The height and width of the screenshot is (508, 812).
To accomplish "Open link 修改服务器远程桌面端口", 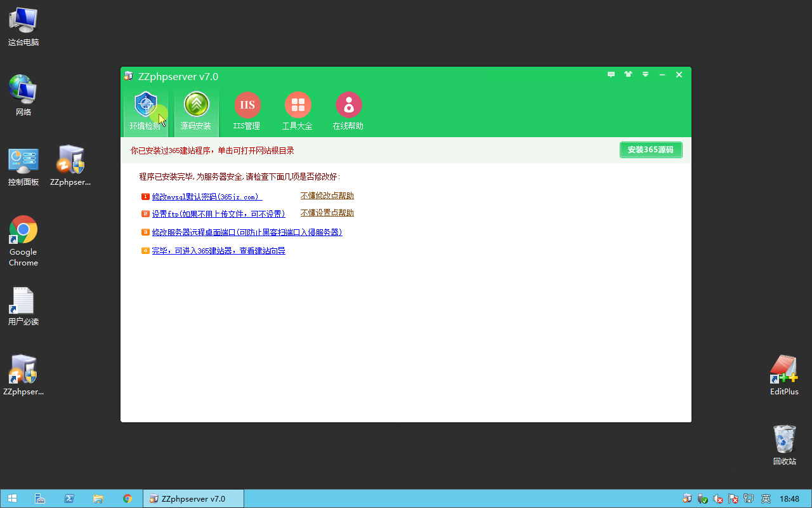I will click(247, 232).
